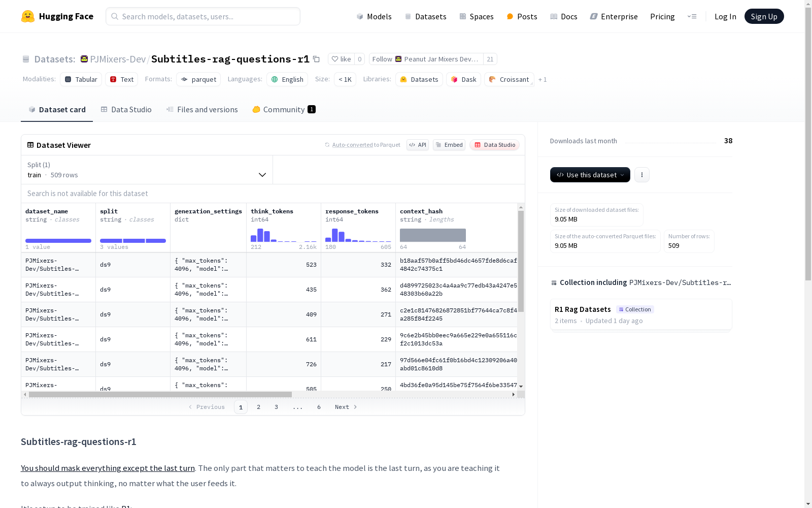Click the response_tokens value 362 cell

358,290
